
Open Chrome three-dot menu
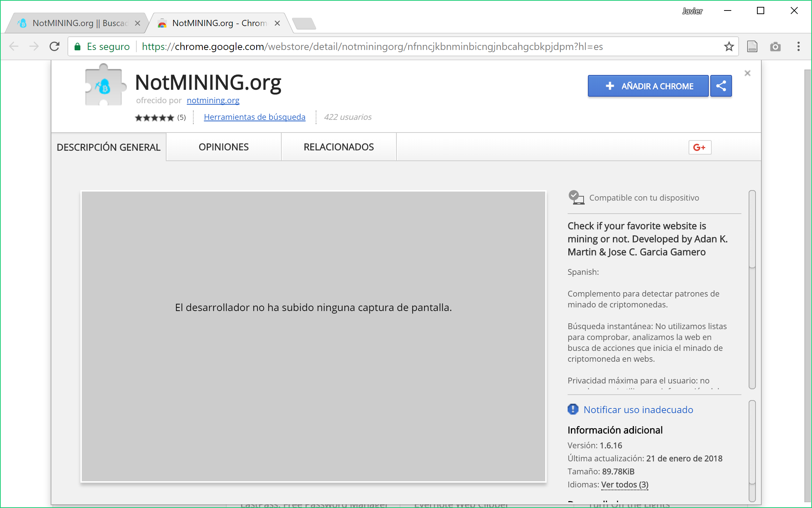[x=798, y=47]
